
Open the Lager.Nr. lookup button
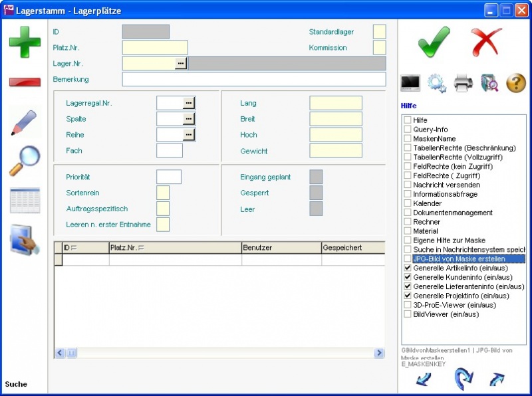pos(181,63)
